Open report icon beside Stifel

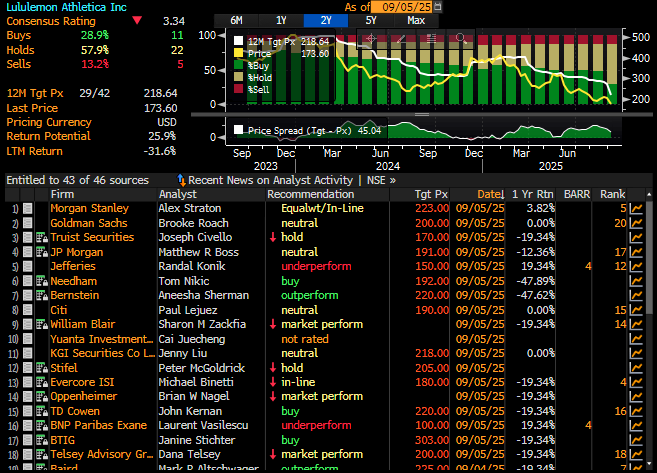click(x=41, y=368)
